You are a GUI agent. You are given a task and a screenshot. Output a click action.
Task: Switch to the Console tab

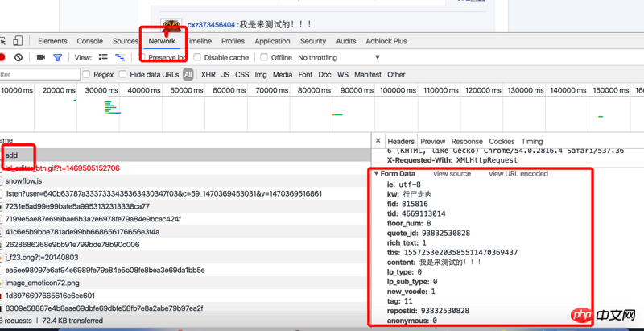point(90,41)
